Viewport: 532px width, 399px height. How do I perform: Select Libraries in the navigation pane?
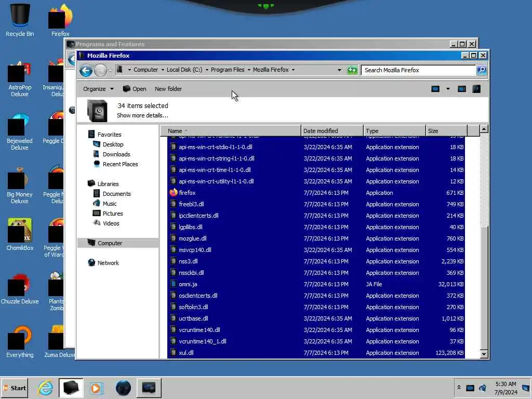coord(108,183)
